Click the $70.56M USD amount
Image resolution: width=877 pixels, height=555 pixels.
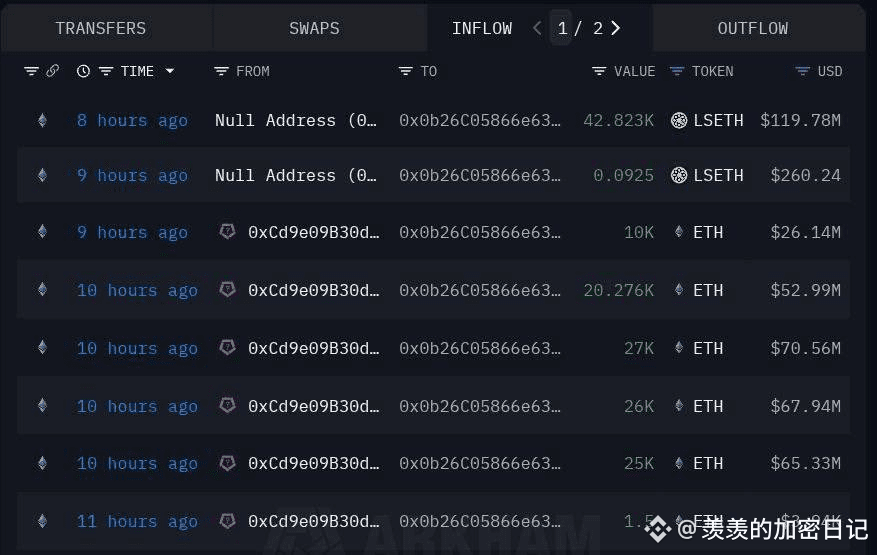(805, 349)
